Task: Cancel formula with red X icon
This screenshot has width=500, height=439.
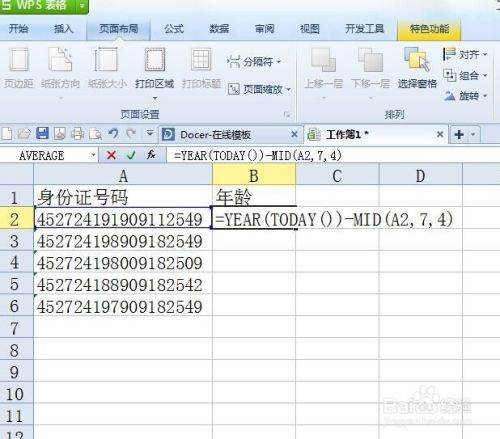Action: pos(111,155)
